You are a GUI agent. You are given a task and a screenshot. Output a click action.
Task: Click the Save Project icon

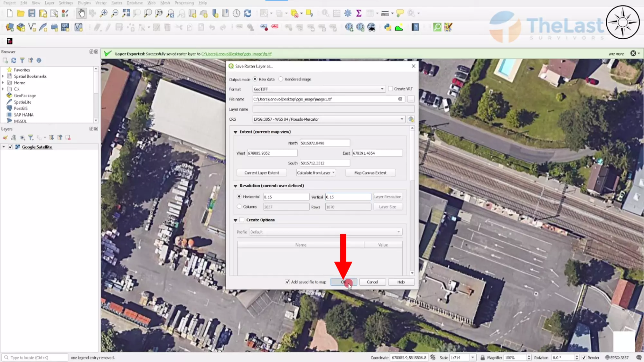click(32, 13)
